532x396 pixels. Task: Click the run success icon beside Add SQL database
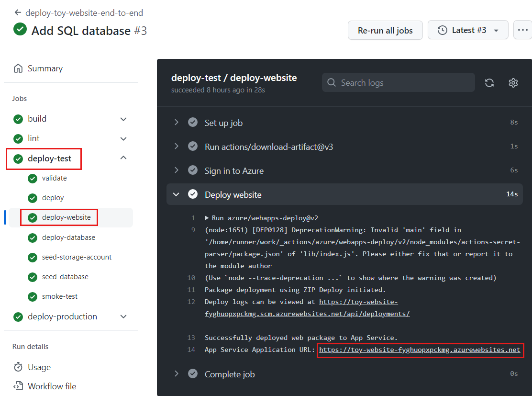(20, 29)
